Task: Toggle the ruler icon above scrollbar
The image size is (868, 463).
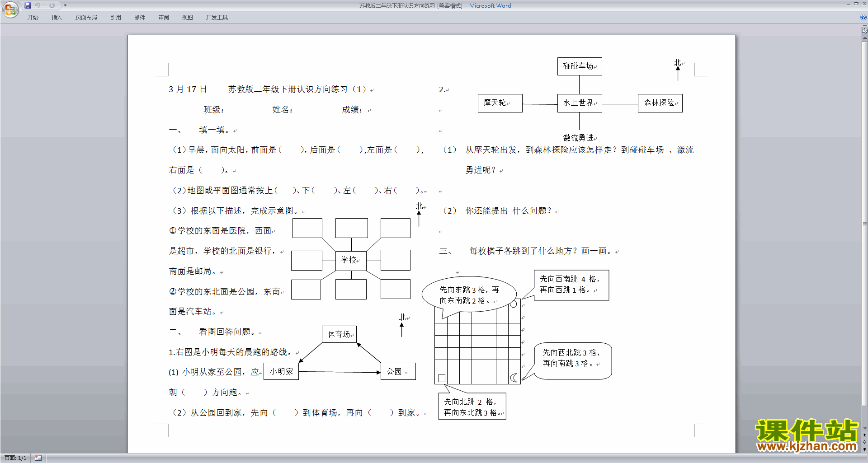Action: point(864,30)
